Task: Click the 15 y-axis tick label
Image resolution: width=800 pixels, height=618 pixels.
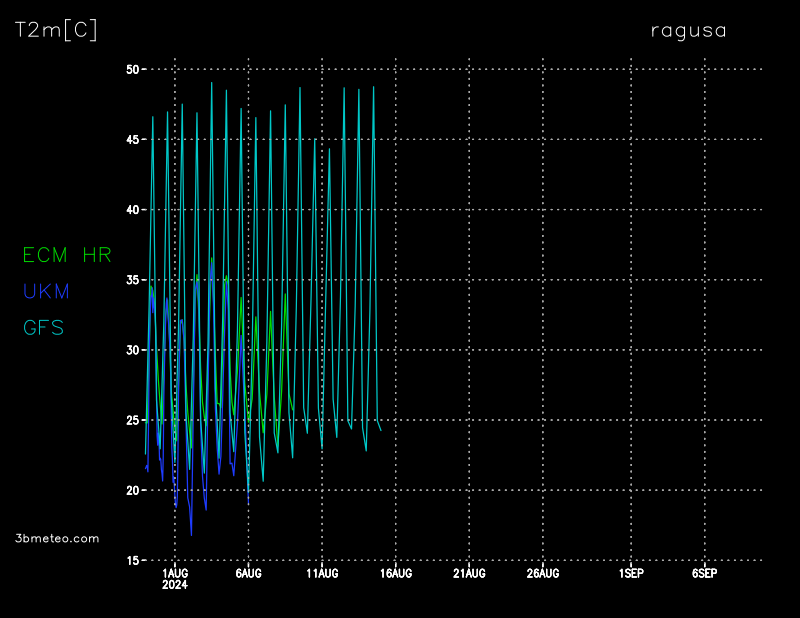Action: tap(133, 560)
